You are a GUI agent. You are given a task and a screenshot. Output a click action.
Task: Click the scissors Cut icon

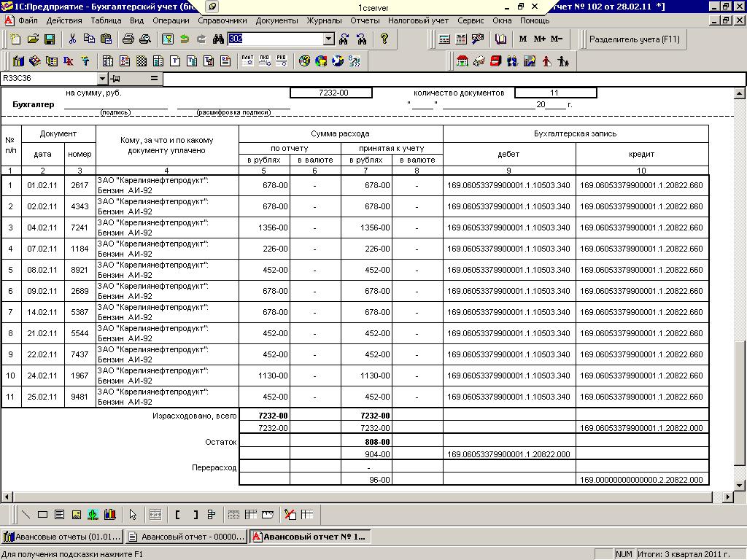point(72,39)
